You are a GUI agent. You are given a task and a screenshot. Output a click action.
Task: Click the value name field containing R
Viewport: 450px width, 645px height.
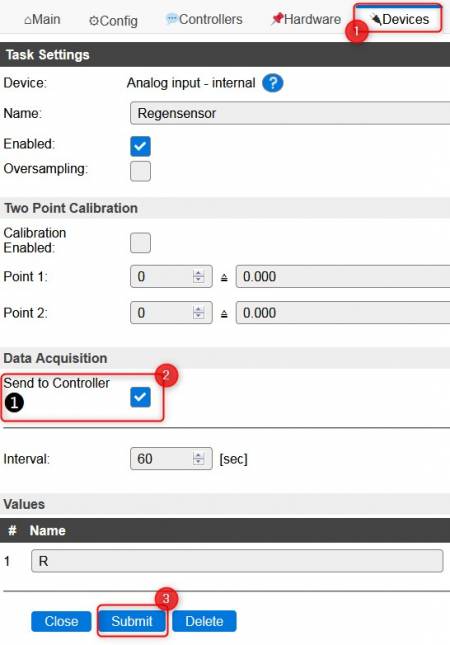click(237, 561)
